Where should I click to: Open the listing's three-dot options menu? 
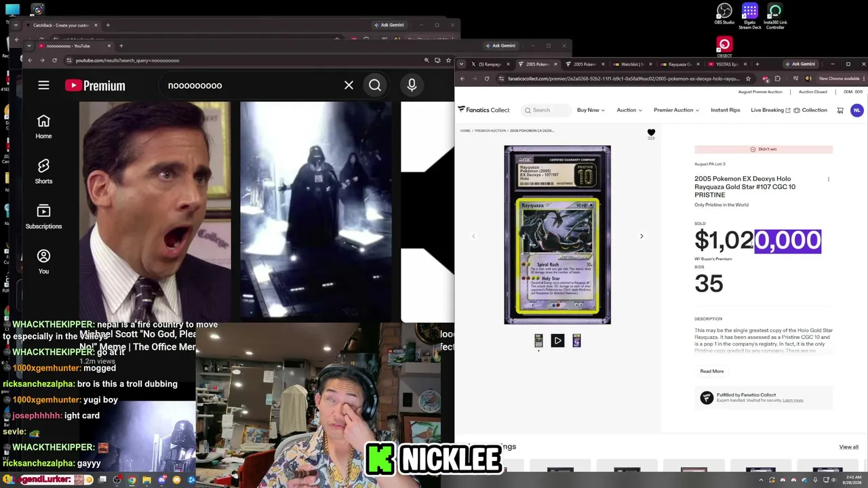[828, 180]
